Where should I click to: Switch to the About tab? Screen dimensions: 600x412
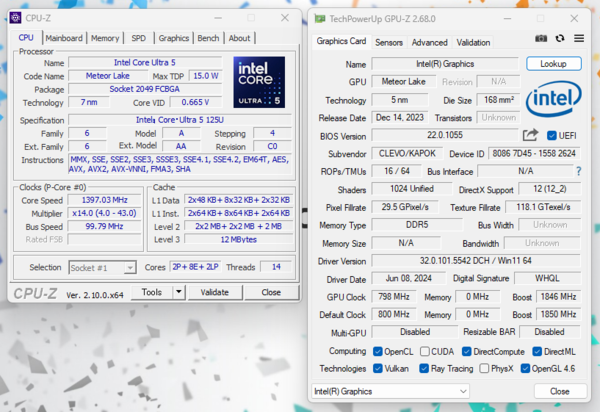click(239, 38)
